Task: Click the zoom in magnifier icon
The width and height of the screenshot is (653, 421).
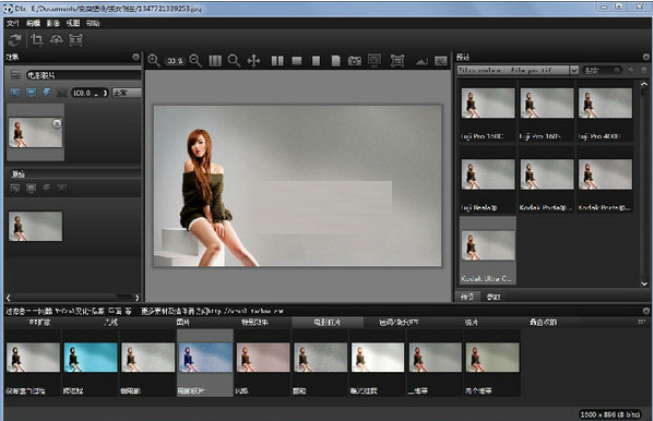Action: [154, 61]
